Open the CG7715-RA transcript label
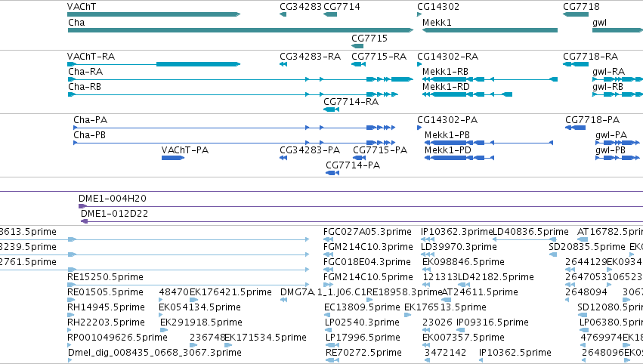 [x=379, y=57]
